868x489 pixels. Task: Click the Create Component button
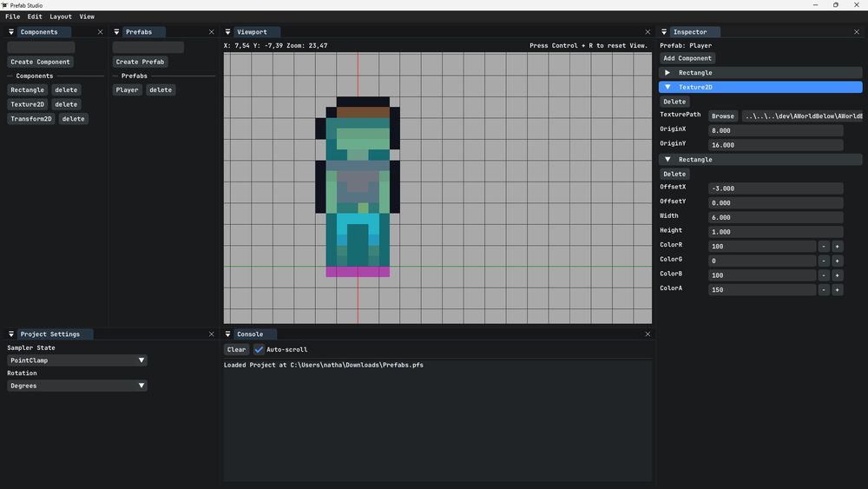coord(41,62)
